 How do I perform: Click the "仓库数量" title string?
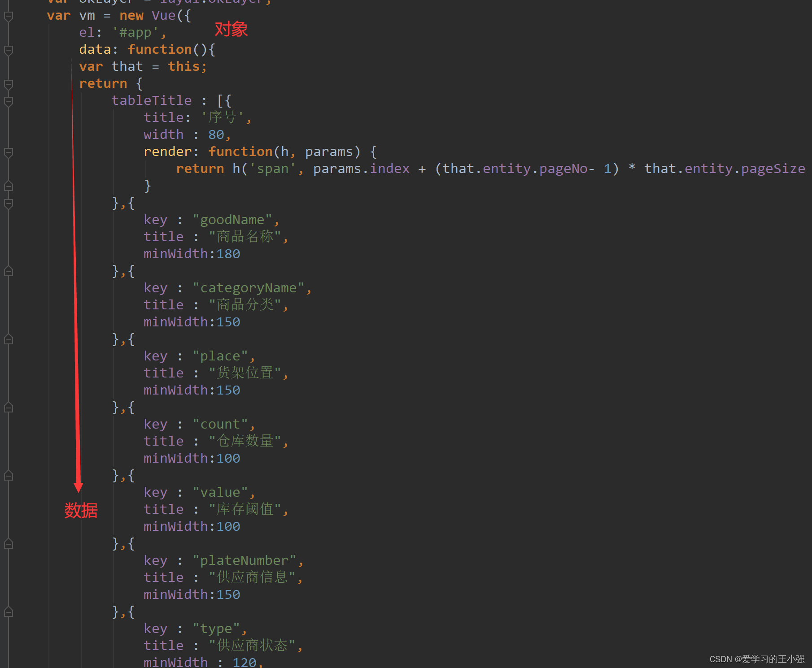tap(245, 442)
